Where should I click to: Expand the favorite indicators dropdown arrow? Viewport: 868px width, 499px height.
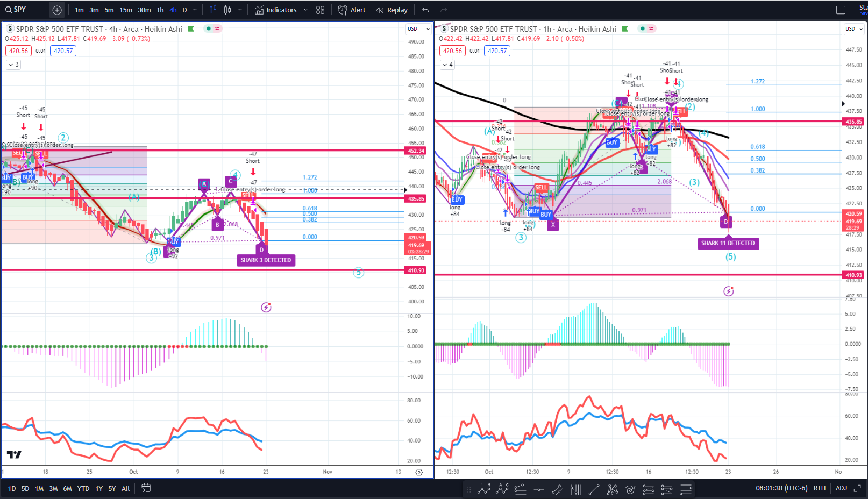(305, 10)
